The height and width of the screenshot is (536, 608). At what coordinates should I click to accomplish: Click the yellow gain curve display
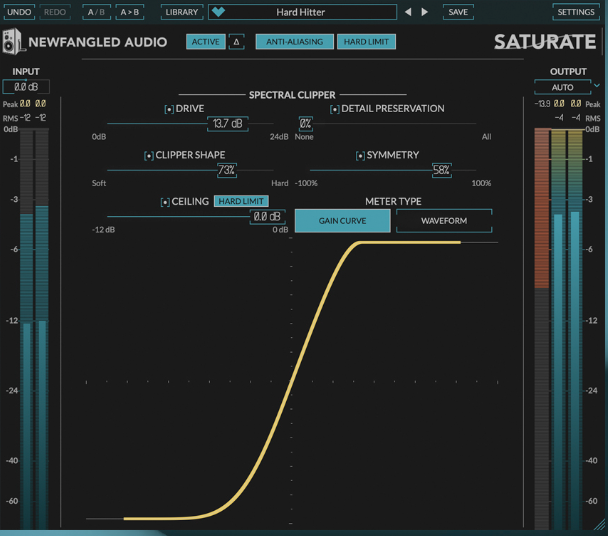tap(292, 381)
